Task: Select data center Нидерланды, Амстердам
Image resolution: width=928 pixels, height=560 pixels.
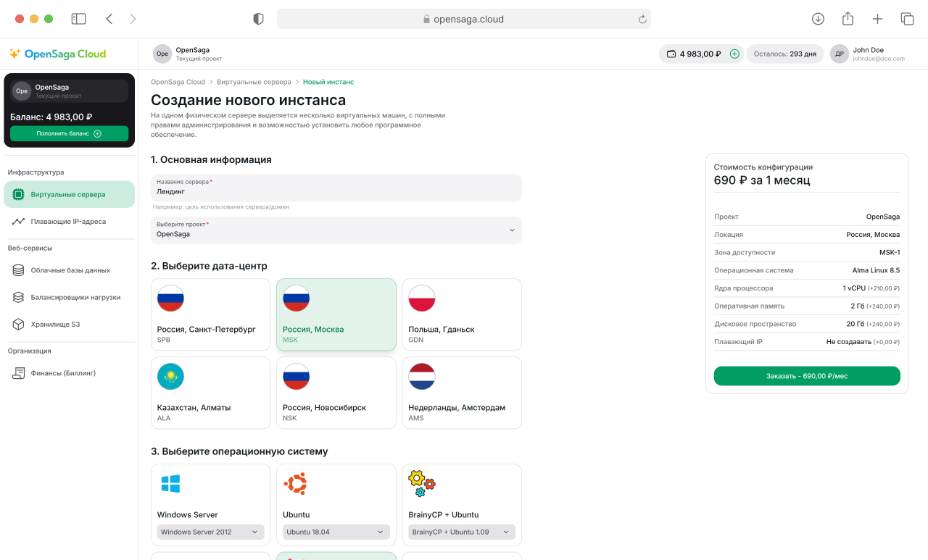Action: 462,393
